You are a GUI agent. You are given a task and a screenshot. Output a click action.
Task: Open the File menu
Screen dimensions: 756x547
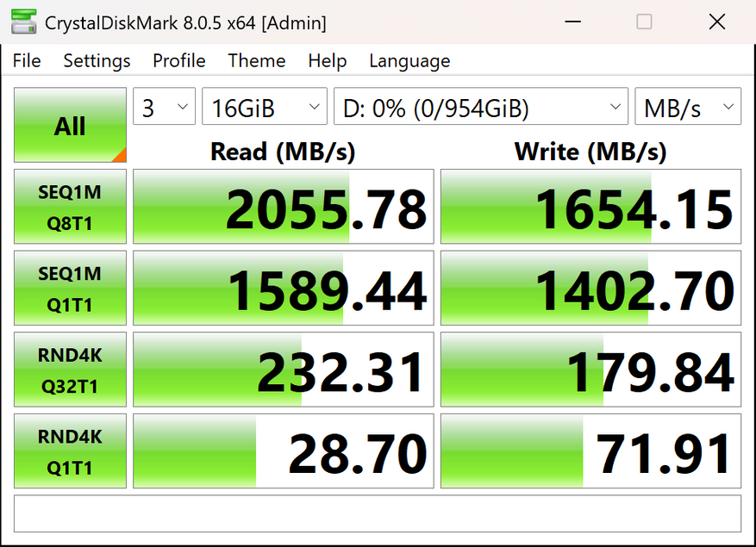(x=27, y=60)
